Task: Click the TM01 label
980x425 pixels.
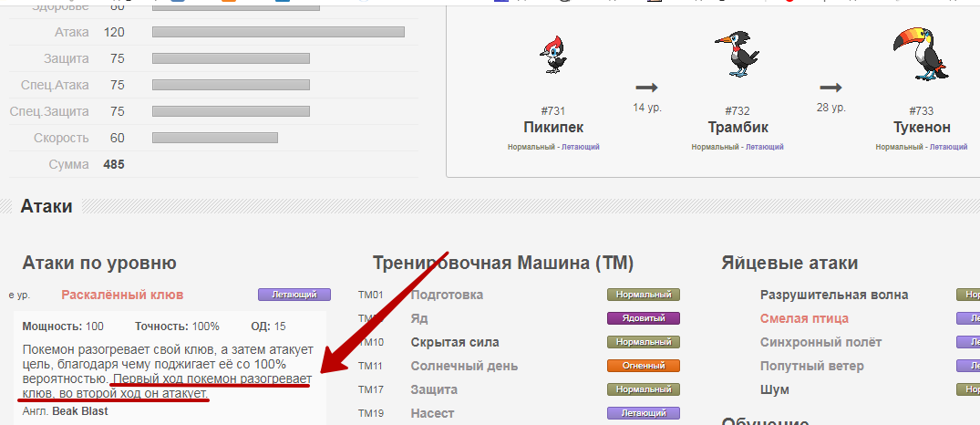Action: pyautogui.click(x=370, y=295)
